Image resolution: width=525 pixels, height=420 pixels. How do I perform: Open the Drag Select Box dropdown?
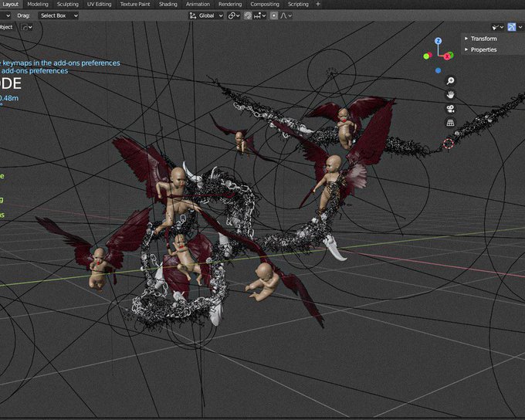(58, 15)
